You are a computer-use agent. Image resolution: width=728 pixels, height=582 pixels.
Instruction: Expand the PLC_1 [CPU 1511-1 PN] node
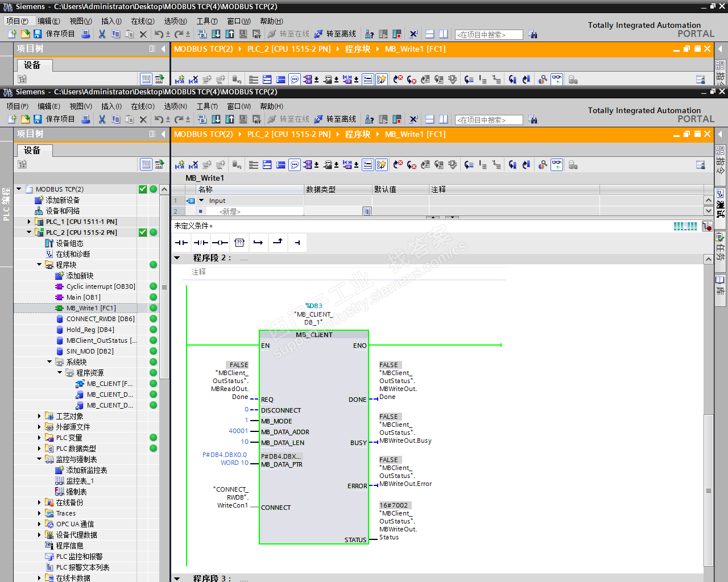point(29,222)
